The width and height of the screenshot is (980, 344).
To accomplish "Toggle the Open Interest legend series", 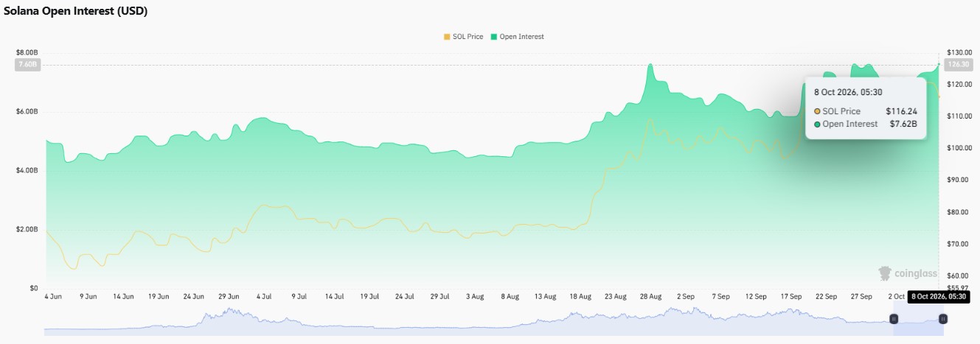I will tap(517, 37).
